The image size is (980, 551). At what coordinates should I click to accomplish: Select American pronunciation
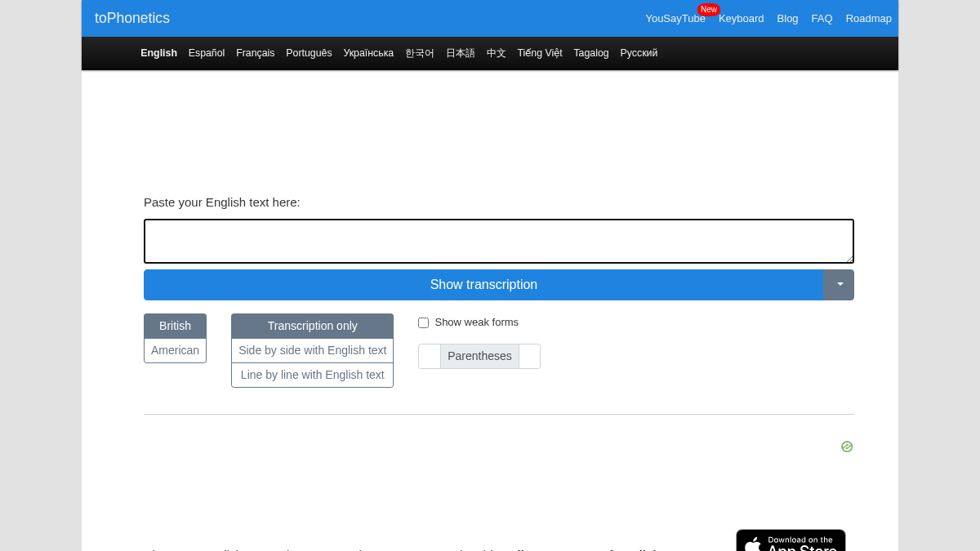175,350
